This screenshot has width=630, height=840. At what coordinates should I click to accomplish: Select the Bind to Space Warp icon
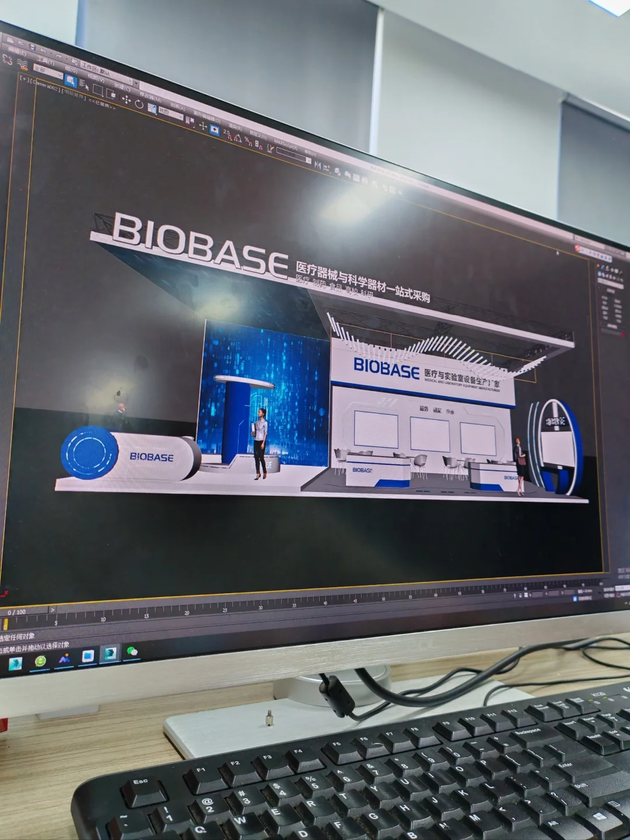tap(22, 64)
